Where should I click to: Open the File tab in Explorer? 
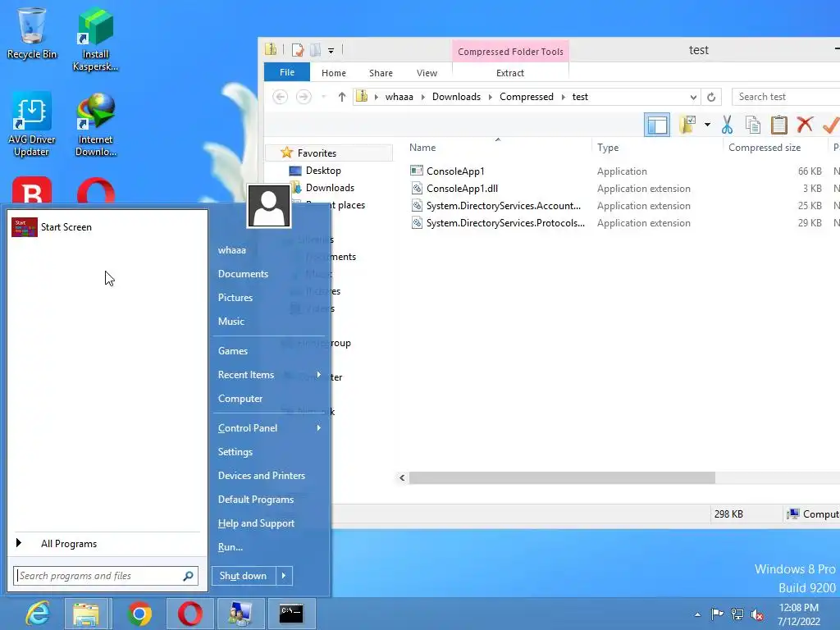[x=286, y=72]
